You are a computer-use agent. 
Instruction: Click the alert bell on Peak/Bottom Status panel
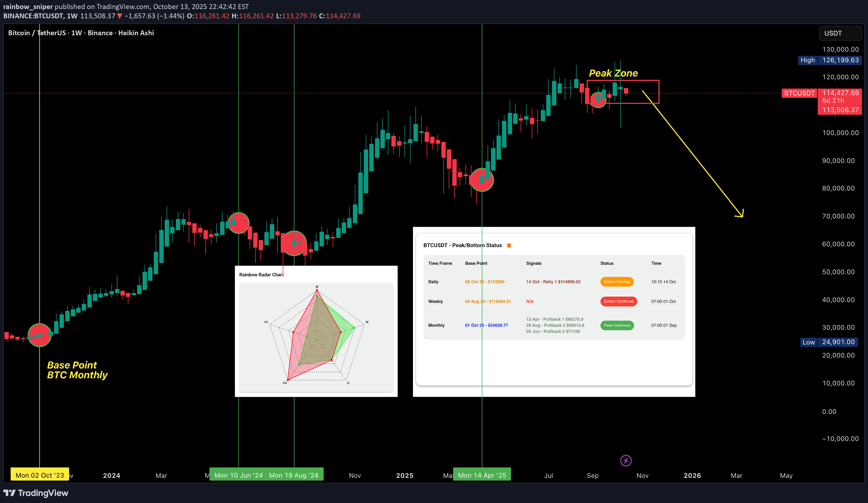click(509, 245)
